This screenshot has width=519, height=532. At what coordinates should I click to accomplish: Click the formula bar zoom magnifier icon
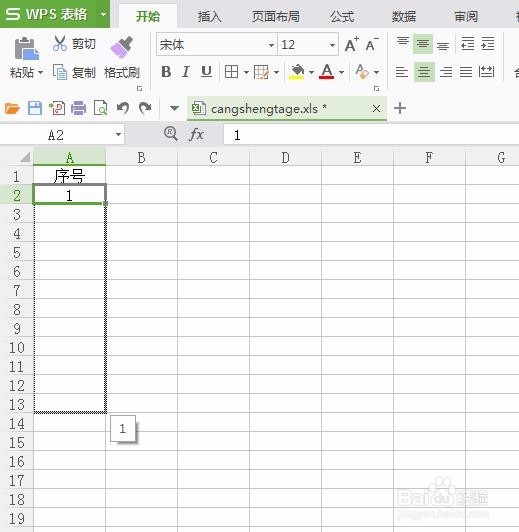tap(171, 134)
